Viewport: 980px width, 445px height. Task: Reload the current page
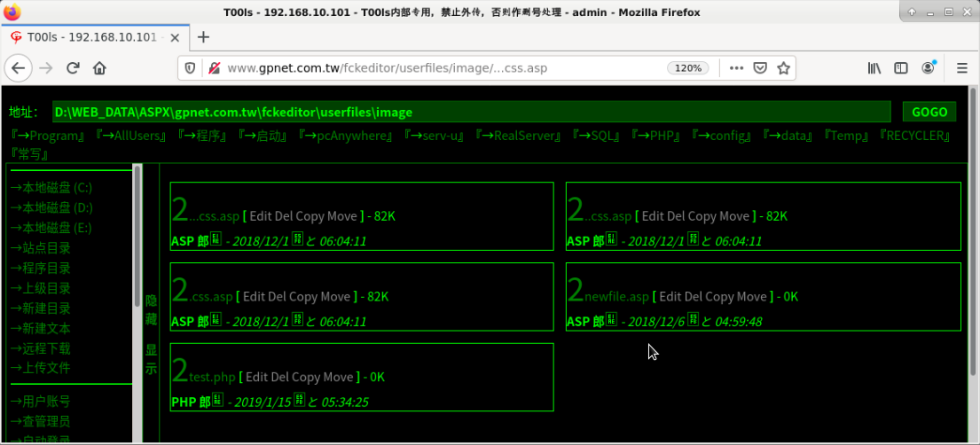(x=73, y=68)
